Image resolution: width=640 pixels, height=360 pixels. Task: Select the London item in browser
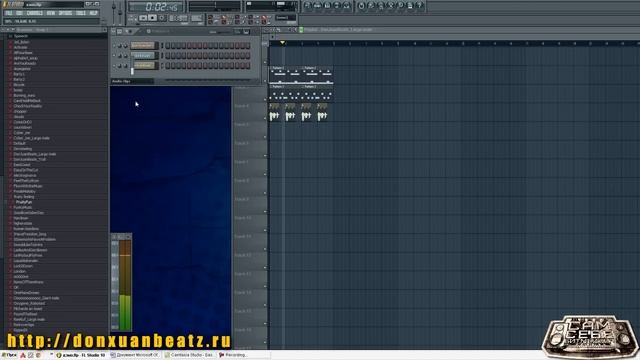coord(19,271)
